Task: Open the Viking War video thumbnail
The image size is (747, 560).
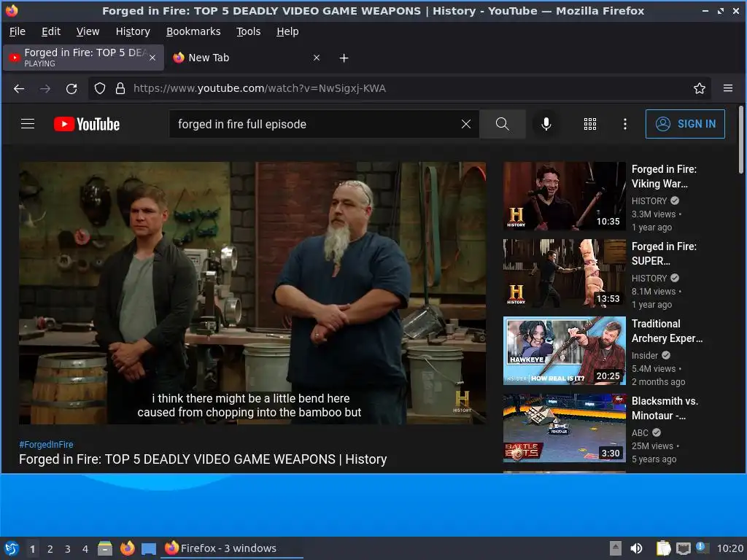Action: coord(565,195)
